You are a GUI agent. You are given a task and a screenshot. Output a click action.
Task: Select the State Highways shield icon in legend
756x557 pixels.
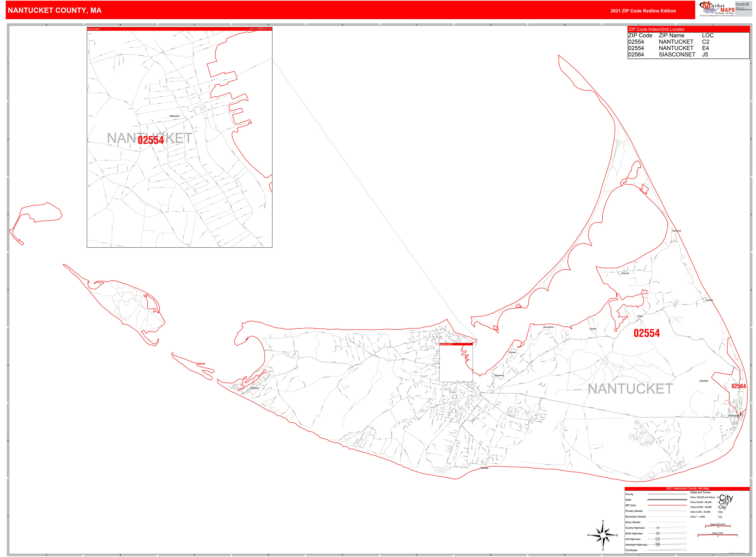tap(657, 533)
